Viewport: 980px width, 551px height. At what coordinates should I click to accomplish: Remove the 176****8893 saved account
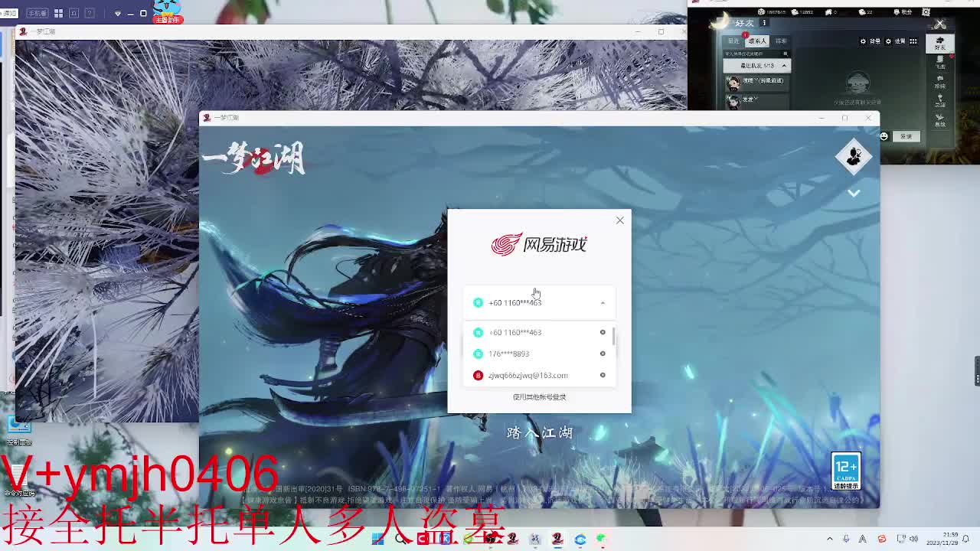[x=603, y=354]
